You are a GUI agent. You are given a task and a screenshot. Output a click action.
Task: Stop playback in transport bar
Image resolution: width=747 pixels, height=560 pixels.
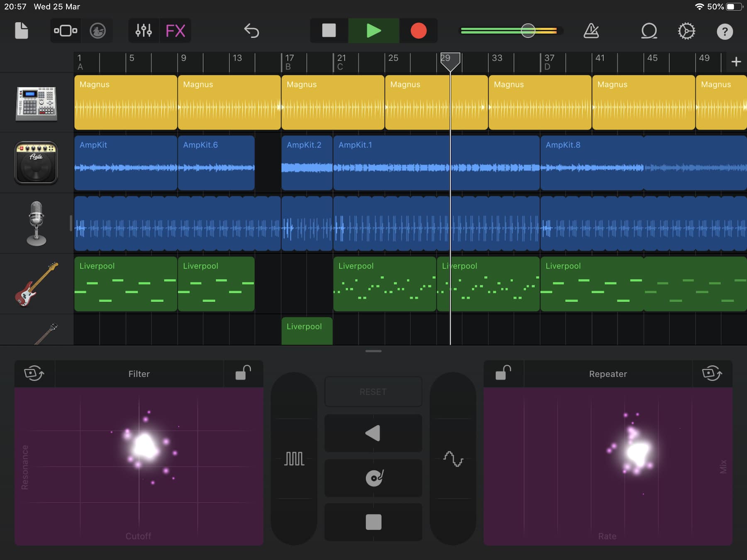pyautogui.click(x=329, y=31)
